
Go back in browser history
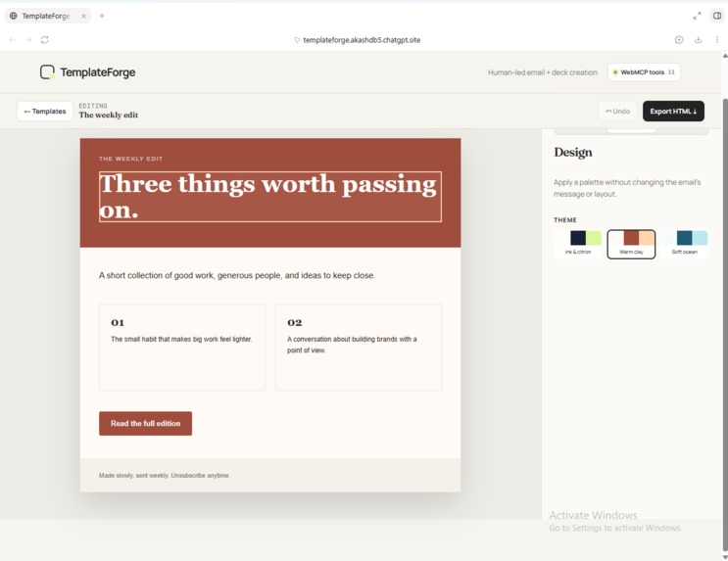(x=12, y=40)
